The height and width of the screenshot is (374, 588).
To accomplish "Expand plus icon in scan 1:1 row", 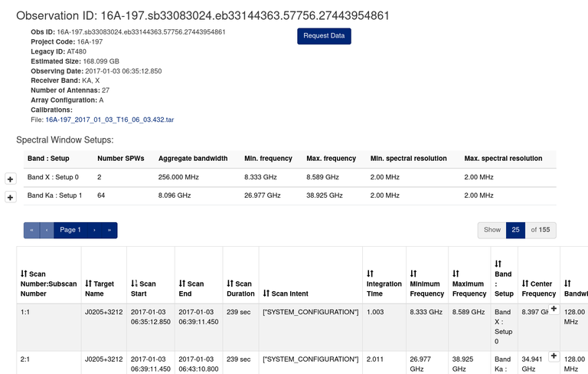I will (554, 309).
